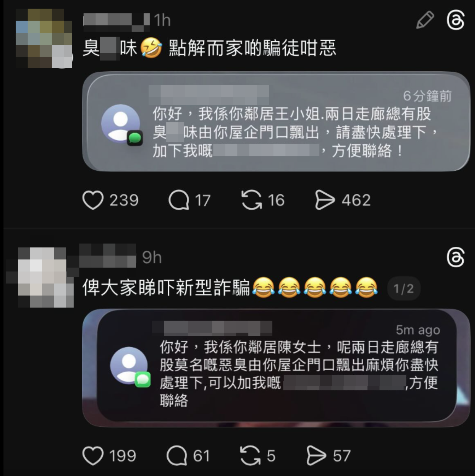Image resolution: width=475 pixels, height=476 pixels.
Task: Open the 陳女士 scam message screenshot
Action: pyautogui.click(x=276, y=368)
